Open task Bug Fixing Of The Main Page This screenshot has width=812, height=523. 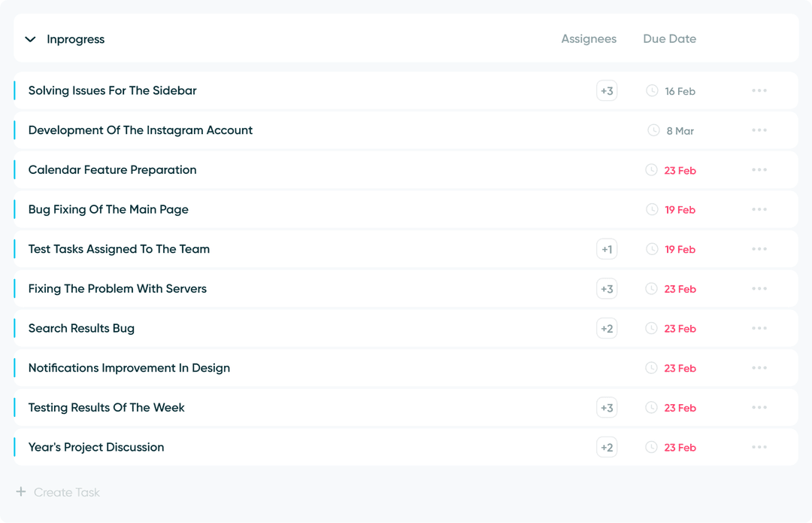click(x=108, y=209)
